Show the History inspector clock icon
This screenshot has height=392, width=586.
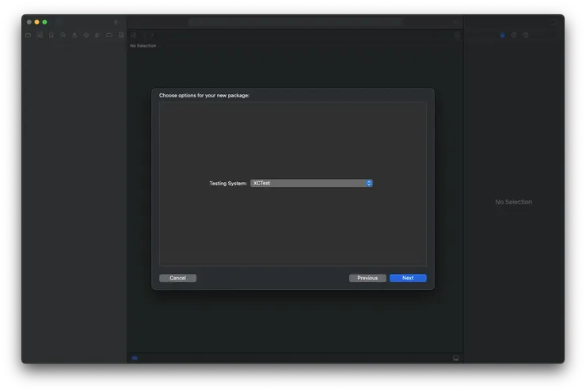[514, 35]
